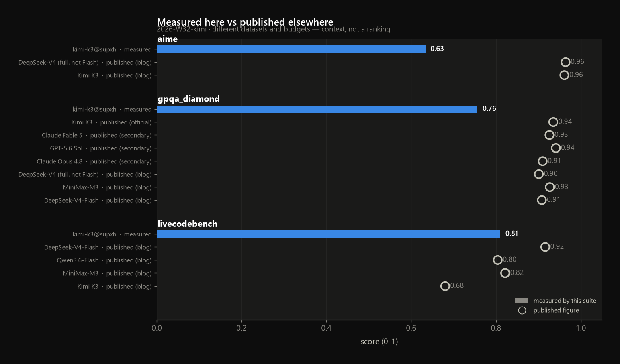Click the livecodebench Kimi K3 circle marker at 0.68

(x=445, y=286)
